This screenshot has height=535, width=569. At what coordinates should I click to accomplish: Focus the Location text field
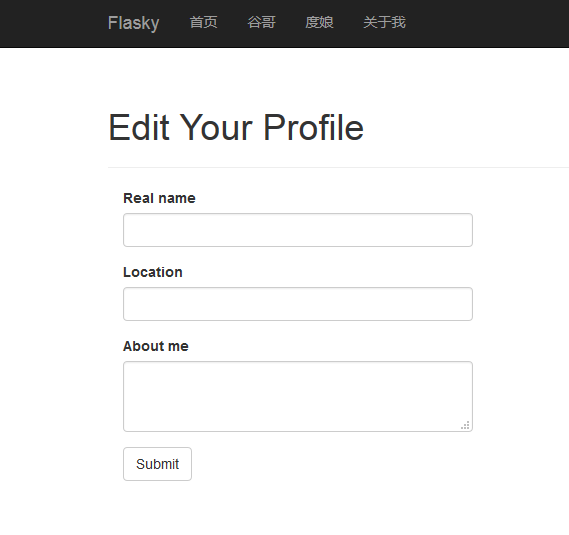(298, 304)
